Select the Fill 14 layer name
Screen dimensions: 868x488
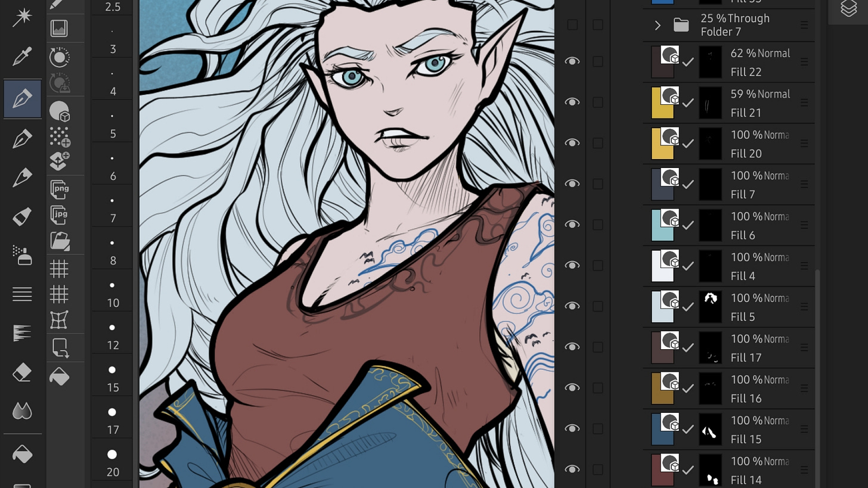tap(746, 480)
